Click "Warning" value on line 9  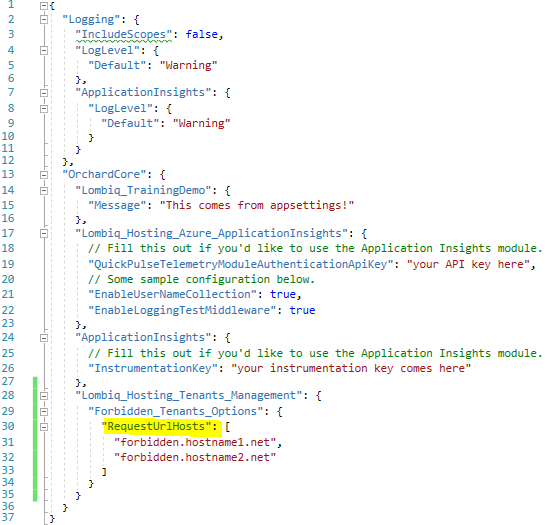coord(202,123)
